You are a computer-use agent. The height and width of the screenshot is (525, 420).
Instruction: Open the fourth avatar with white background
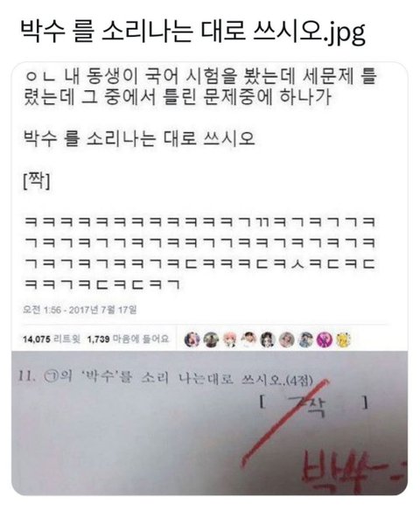[x=248, y=339]
